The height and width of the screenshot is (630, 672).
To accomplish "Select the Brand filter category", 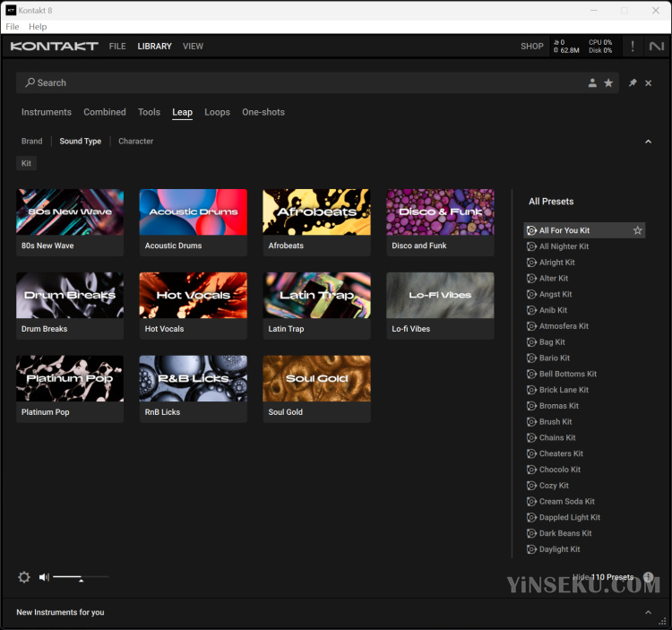I will click(x=31, y=141).
